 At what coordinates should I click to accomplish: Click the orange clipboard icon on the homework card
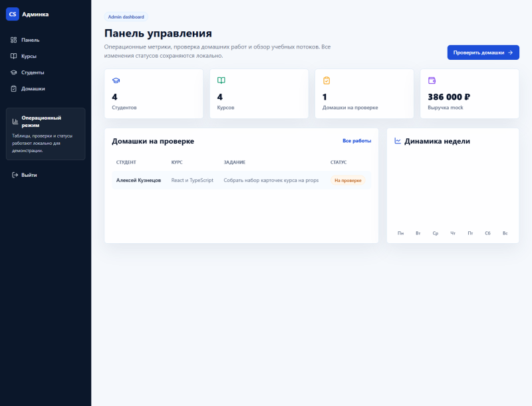click(x=327, y=80)
